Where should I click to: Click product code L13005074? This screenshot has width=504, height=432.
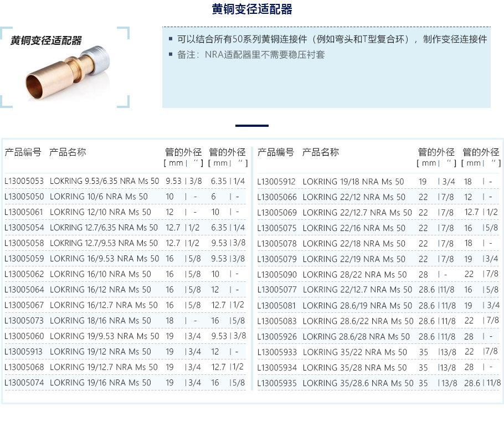click(x=24, y=383)
